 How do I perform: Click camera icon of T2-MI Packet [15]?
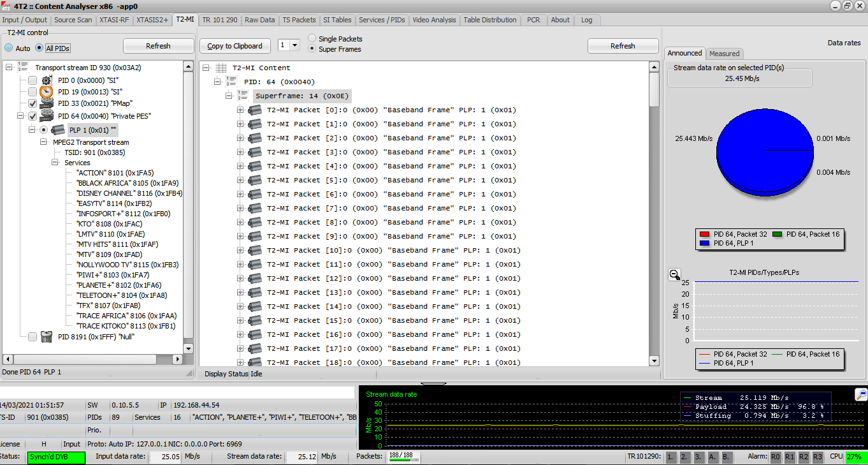[x=255, y=320]
